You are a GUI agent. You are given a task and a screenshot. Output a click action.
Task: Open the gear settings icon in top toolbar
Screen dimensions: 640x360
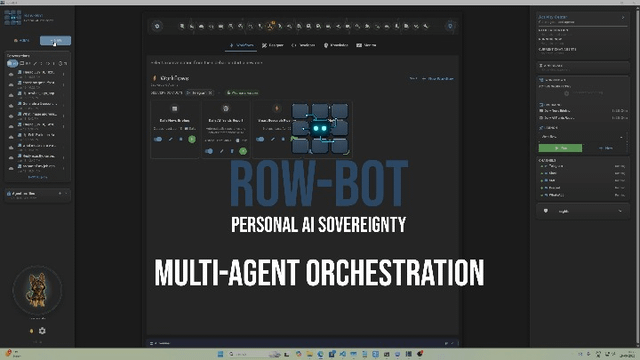coord(157,26)
